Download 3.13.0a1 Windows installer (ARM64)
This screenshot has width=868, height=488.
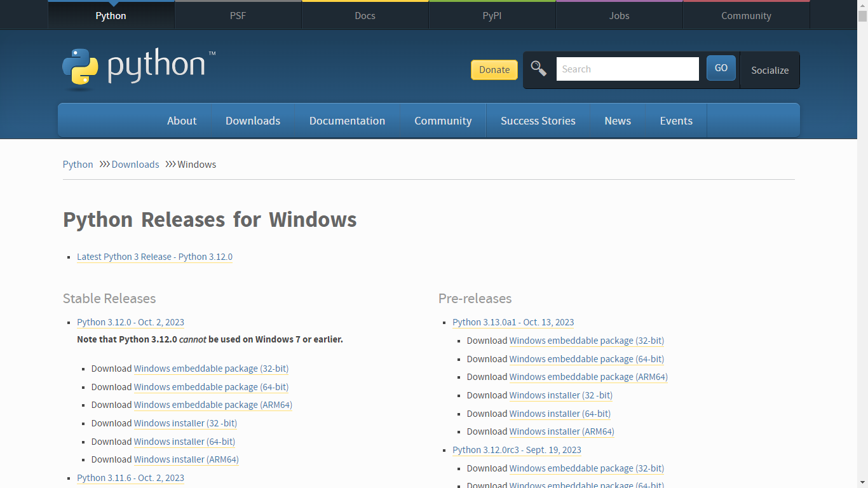tap(562, 431)
